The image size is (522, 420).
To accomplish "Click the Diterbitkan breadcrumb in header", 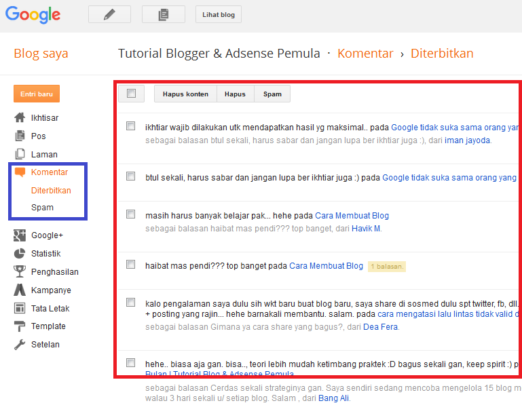I will click(442, 53).
